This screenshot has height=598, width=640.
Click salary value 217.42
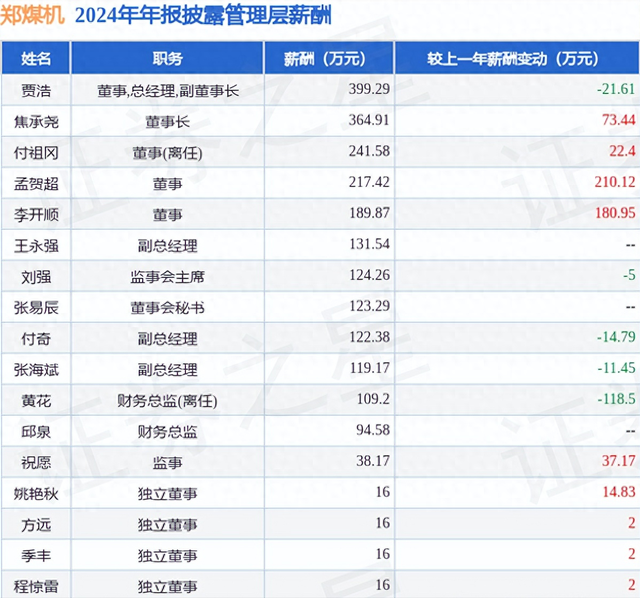coord(369,182)
